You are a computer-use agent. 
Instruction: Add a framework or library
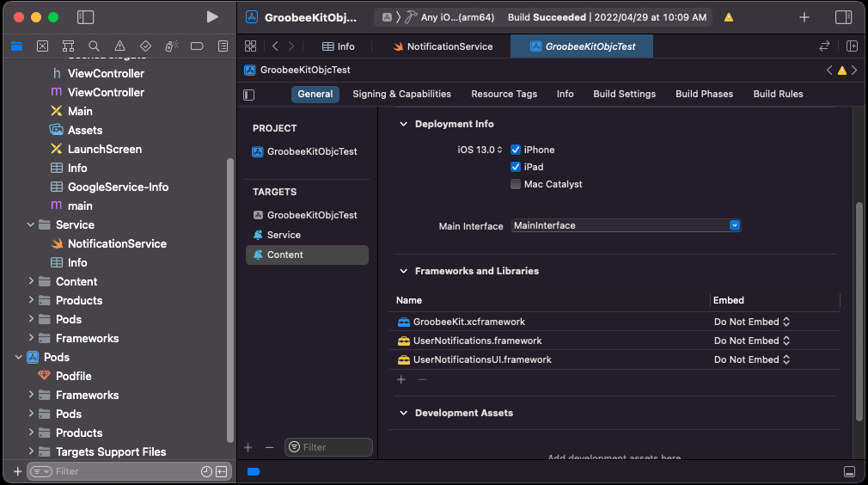point(401,379)
